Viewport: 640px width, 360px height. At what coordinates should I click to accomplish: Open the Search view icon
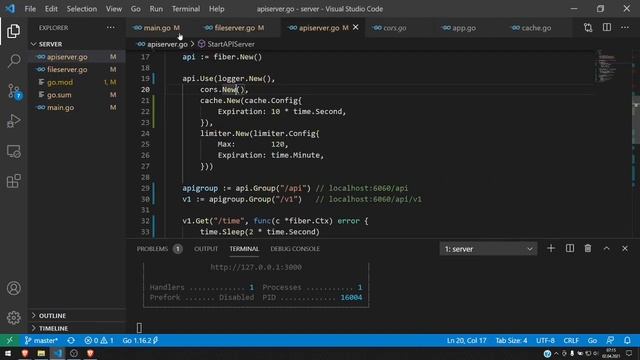[x=13, y=61]
